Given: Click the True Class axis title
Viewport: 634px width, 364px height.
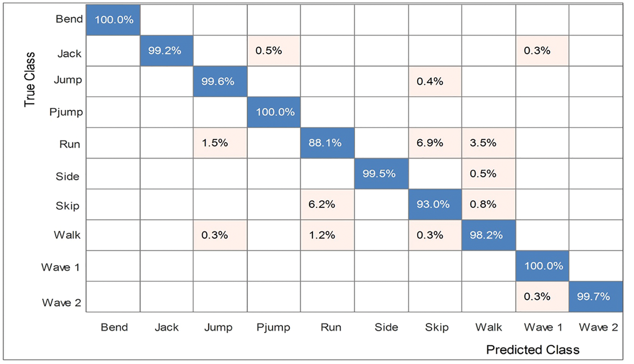Looking at the screenshot, I should click(x=29, y=79).
